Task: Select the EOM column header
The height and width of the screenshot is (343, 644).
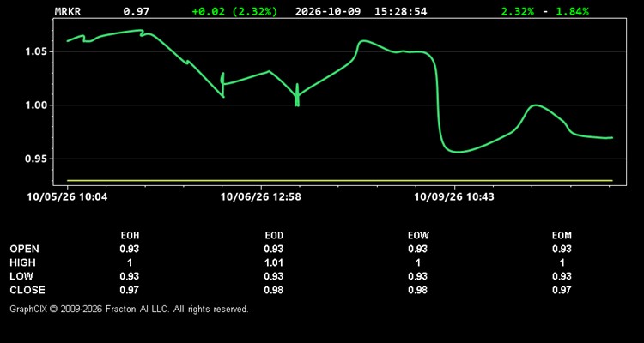Action: 562,236
